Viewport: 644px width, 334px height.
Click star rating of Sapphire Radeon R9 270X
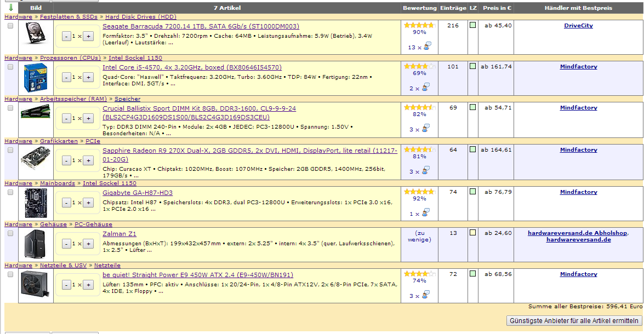[x=419, y=149]
